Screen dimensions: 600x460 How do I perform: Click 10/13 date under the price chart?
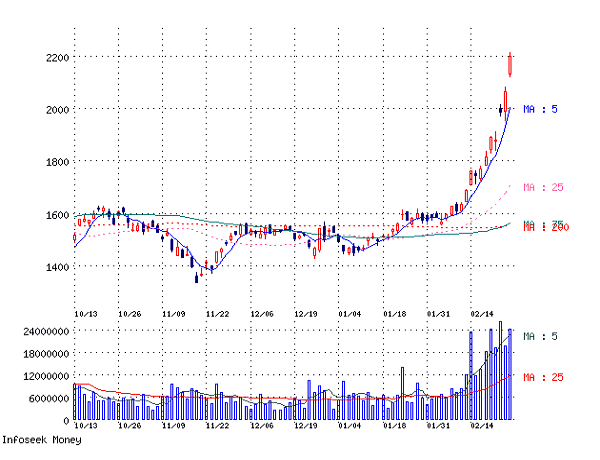click(x=86, y=314)
